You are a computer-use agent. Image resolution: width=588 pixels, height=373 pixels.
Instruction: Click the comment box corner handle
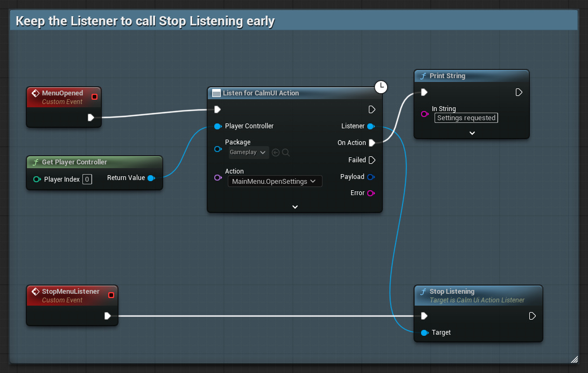[x=574, y=360]
